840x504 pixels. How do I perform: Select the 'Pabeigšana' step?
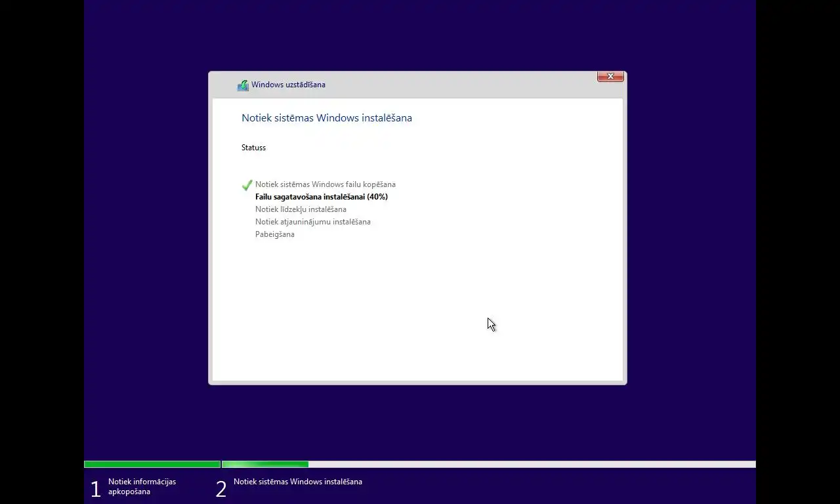[x=275, y=234]
